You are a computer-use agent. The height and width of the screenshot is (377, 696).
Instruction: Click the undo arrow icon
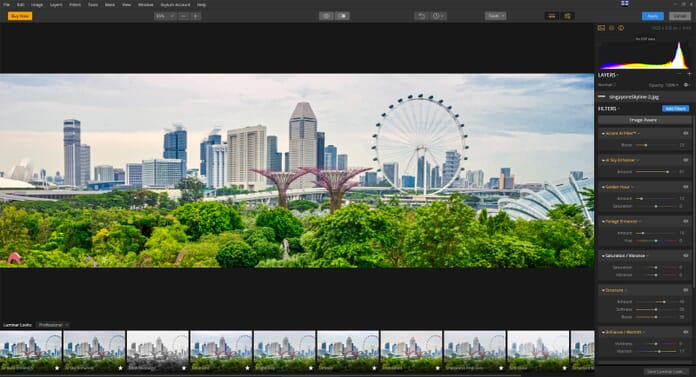(421, 16)
